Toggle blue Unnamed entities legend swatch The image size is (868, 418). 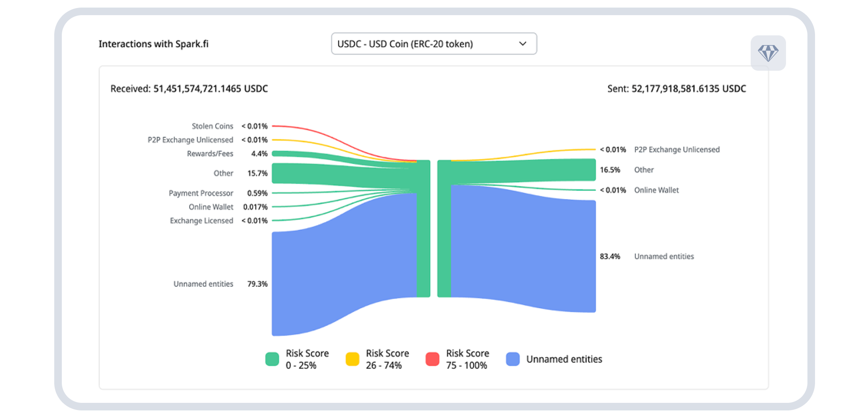513,359
